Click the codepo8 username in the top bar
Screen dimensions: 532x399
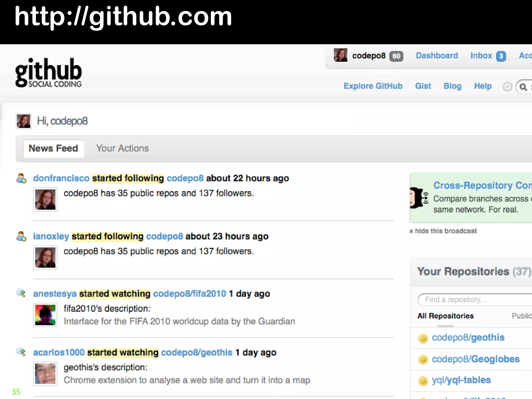click(369, 56)
